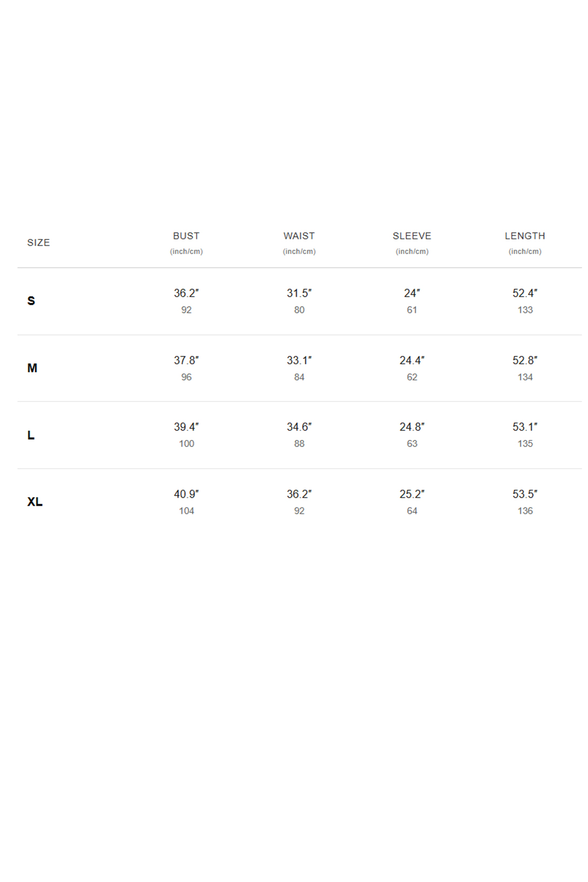Click the 24" sleeve measurement for size S
Screen dimensions: 588x882
[412, 293]
